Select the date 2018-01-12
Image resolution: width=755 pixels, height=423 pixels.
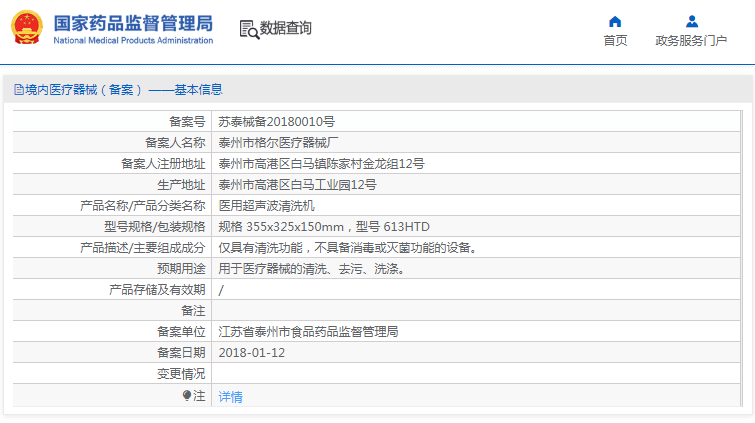tap(251, 353)
